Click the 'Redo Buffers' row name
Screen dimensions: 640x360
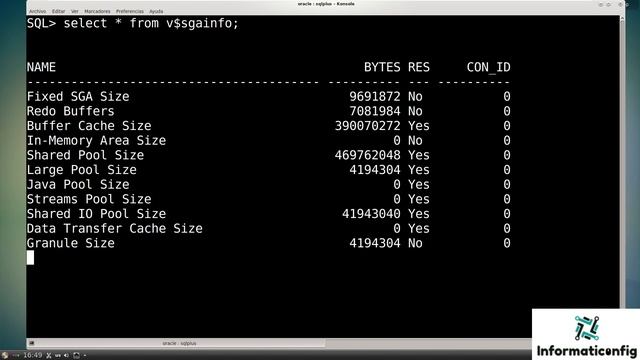[71, 111]
